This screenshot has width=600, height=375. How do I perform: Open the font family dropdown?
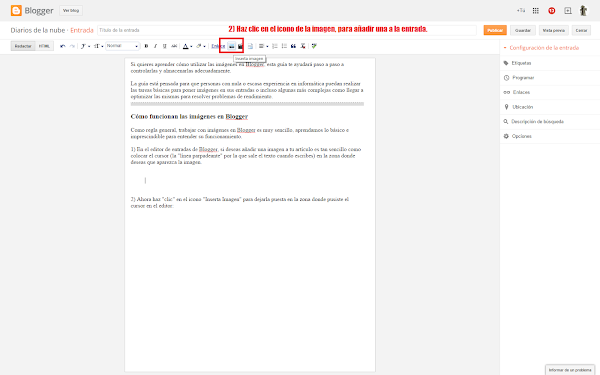pos(85,46)
